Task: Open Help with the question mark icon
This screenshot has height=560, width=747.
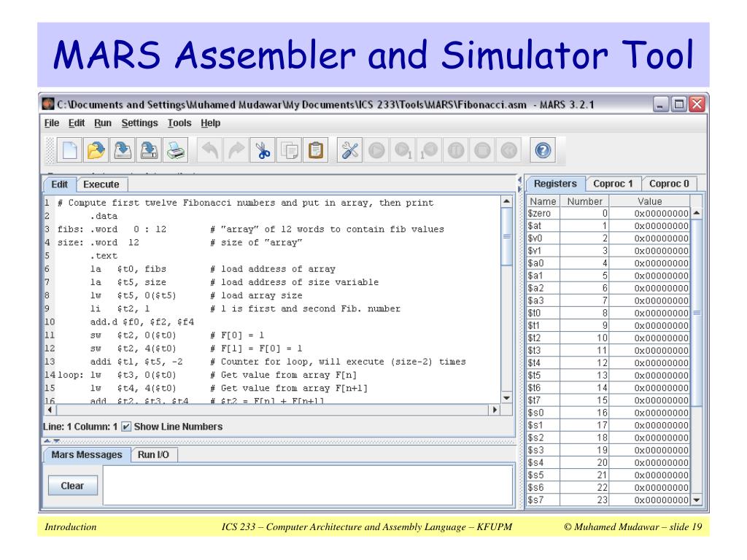Action: (543, 150)
